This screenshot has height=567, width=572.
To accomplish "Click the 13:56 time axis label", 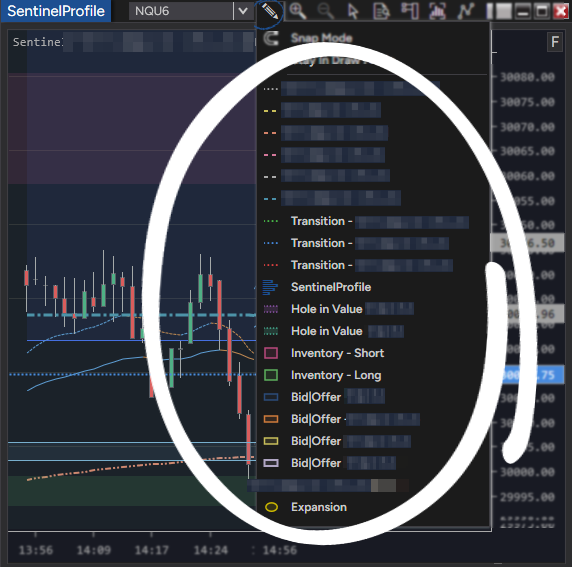I will (35, 550).
